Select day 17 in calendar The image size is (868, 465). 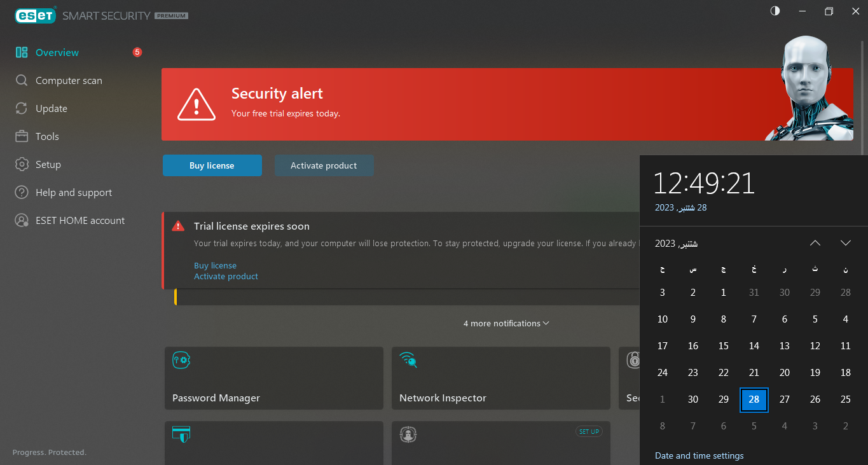click(x=663, y=346)
